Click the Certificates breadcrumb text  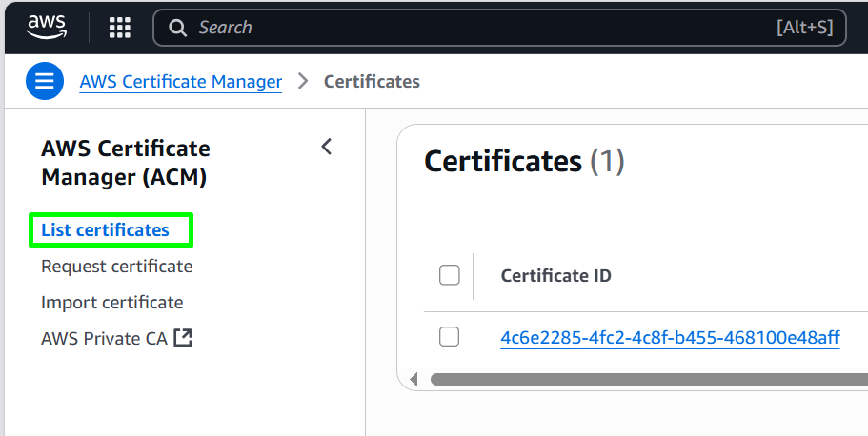point(372,81)
